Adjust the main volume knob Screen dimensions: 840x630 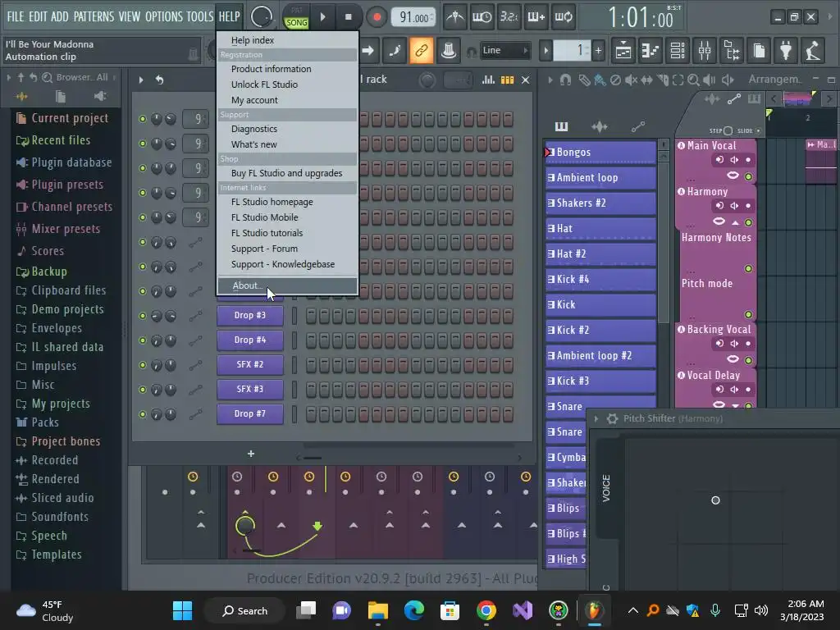coord(261,17)
